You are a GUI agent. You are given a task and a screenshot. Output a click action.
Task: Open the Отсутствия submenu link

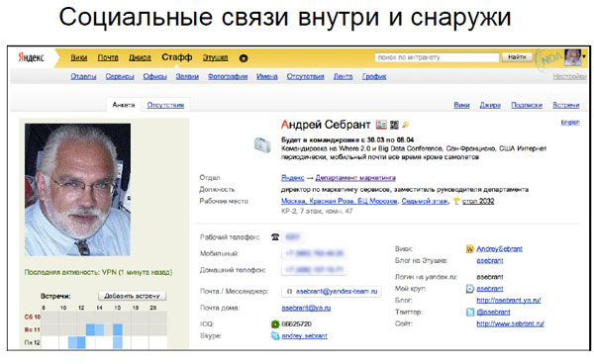tap(305, 76)
